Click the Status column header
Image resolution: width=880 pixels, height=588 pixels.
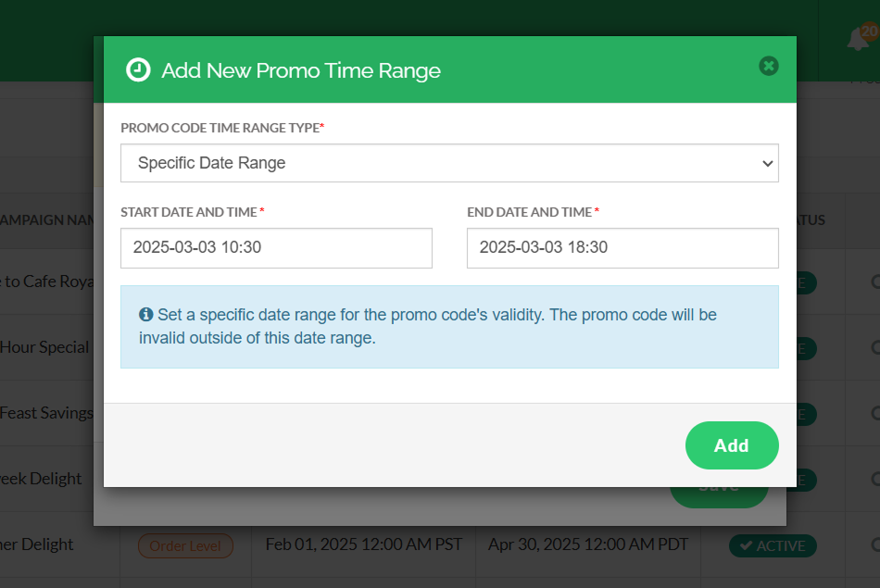[x=810, y=220]
